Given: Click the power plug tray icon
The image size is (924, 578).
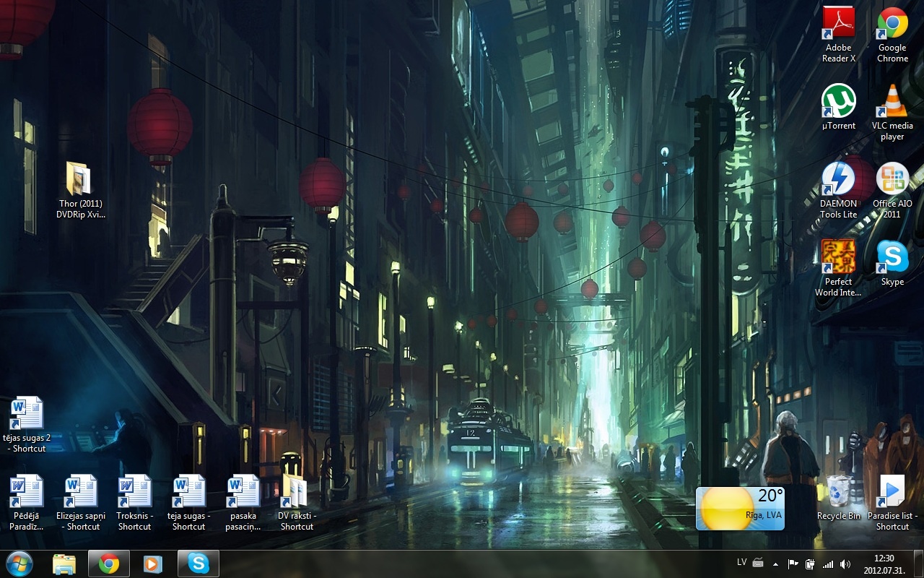Looking at the screenshot, I should click(810, 564).
